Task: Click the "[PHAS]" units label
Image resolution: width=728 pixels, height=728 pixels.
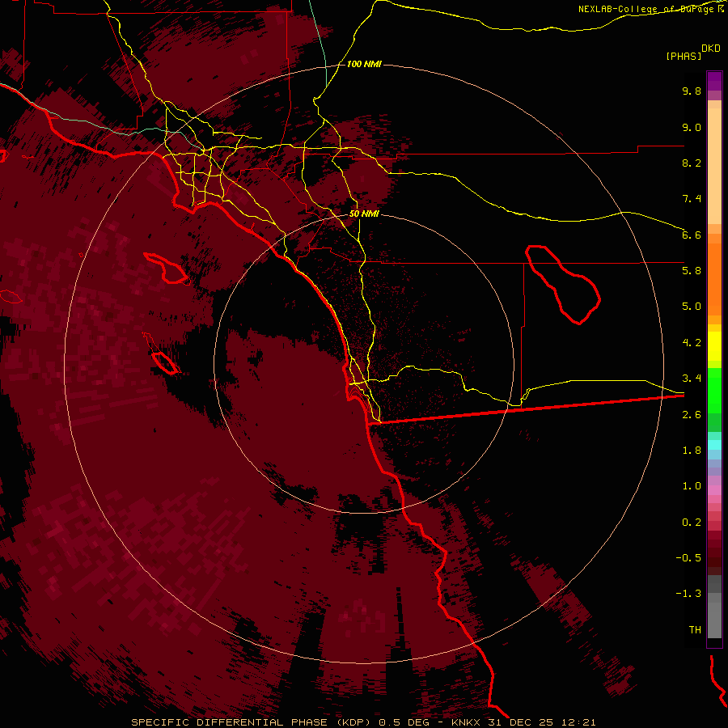Action: coord(684,57)
